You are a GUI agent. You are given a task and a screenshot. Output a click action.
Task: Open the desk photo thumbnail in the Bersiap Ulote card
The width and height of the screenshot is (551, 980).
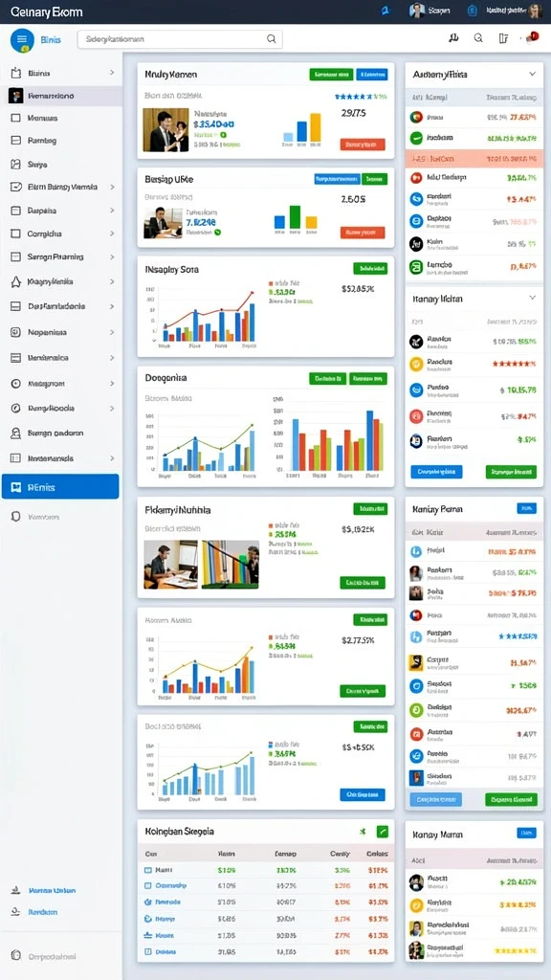click(x=163, y=222)
